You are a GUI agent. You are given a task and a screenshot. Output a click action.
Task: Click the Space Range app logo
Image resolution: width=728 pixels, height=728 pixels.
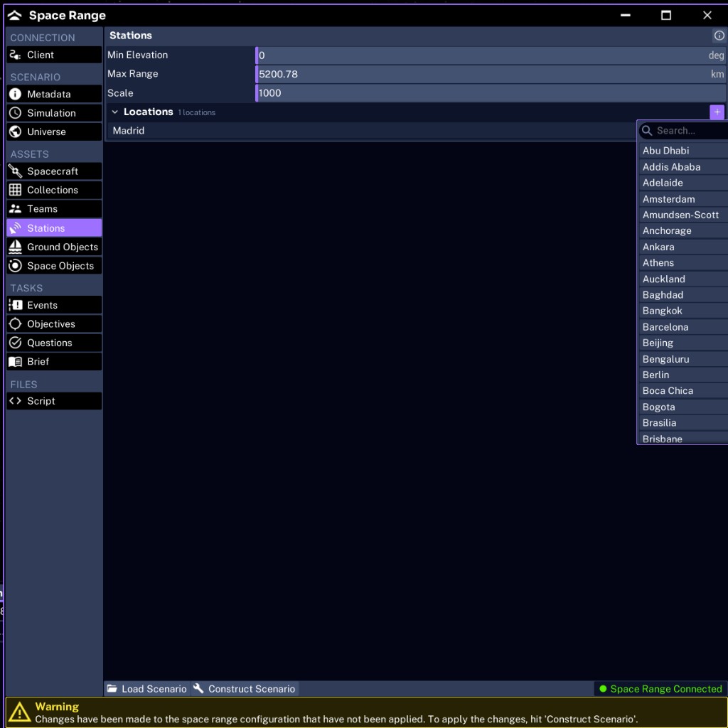(15, 16)
